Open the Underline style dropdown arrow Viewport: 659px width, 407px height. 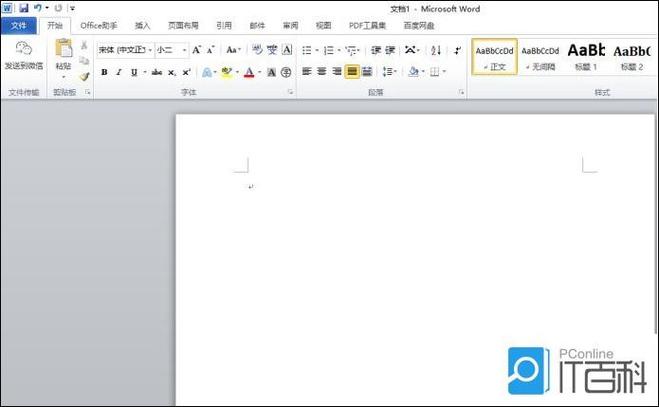click(145, 72)
